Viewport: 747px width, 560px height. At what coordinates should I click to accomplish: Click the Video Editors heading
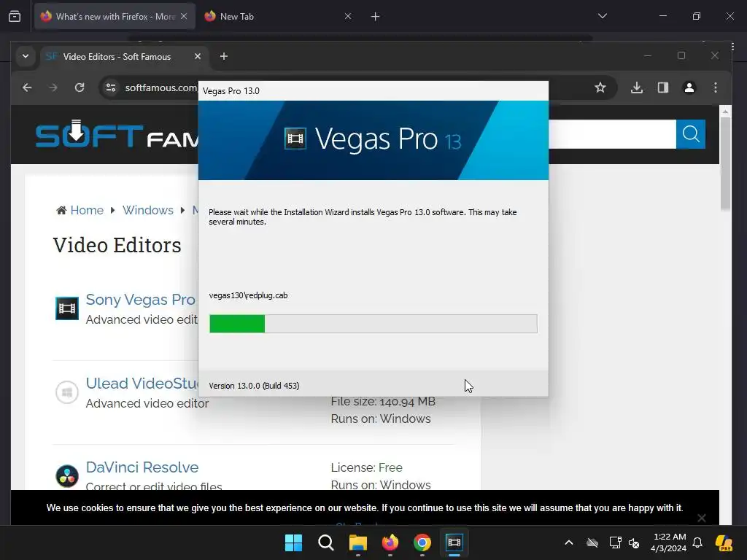(x=117, y=245)
